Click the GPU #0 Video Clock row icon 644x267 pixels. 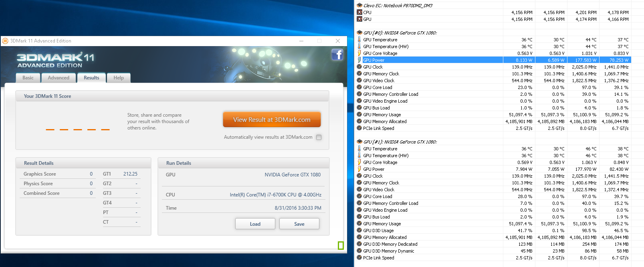359,81
